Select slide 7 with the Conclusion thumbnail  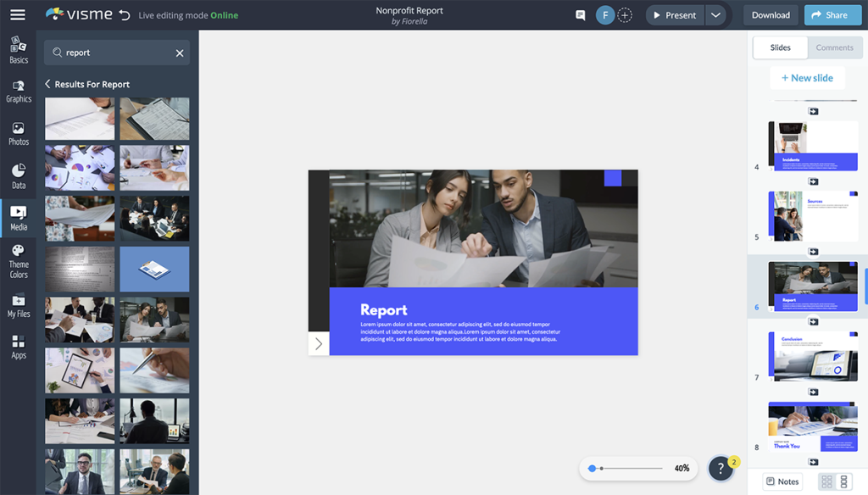pyautogui.click(x=812, y=355)
